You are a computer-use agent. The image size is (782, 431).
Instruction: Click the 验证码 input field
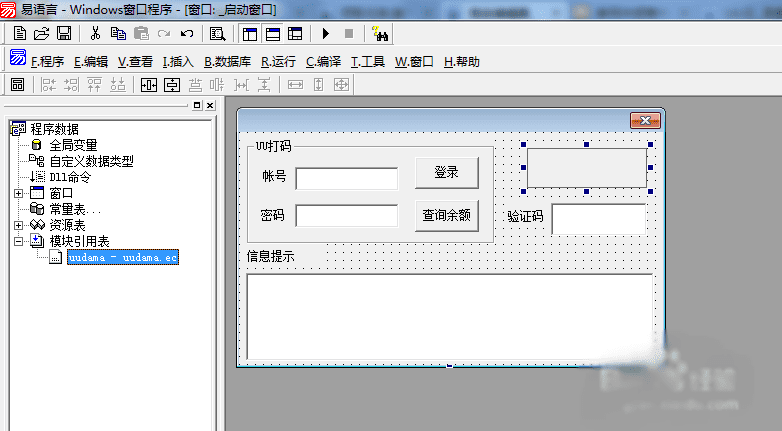tap(599, 218)
